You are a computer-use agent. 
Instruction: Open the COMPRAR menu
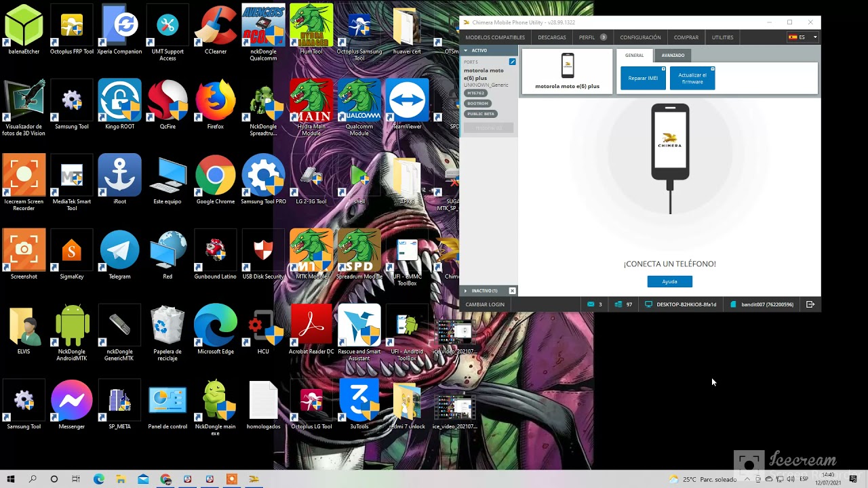pos(686,37)
